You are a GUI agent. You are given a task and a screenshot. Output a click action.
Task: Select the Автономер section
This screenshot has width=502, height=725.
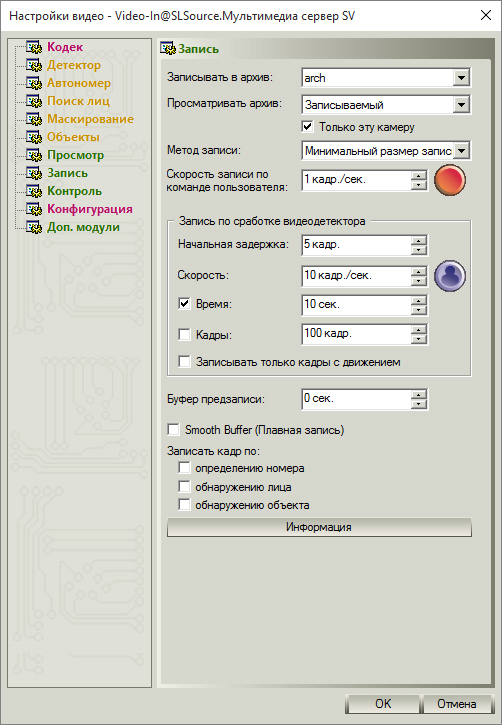[79, 83]
